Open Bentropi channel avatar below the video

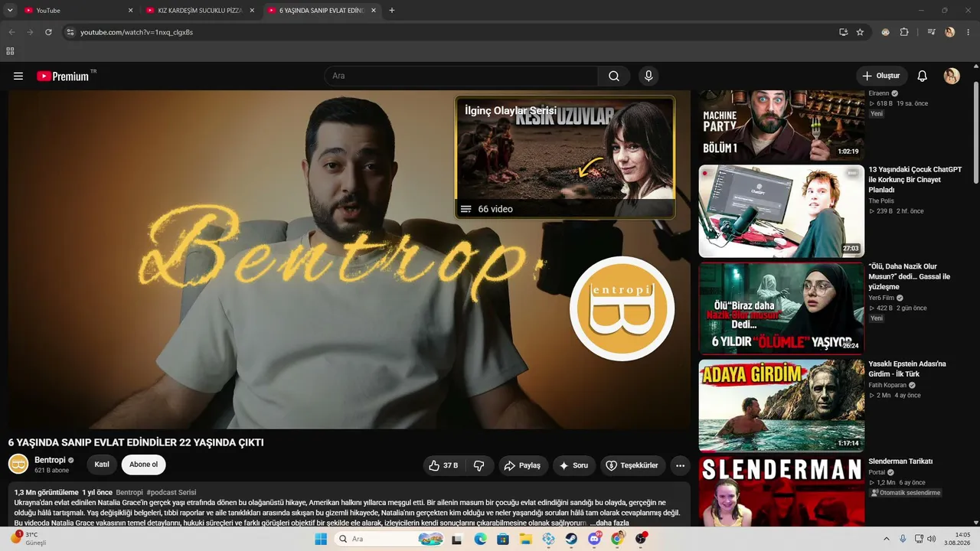coord(18,464)
